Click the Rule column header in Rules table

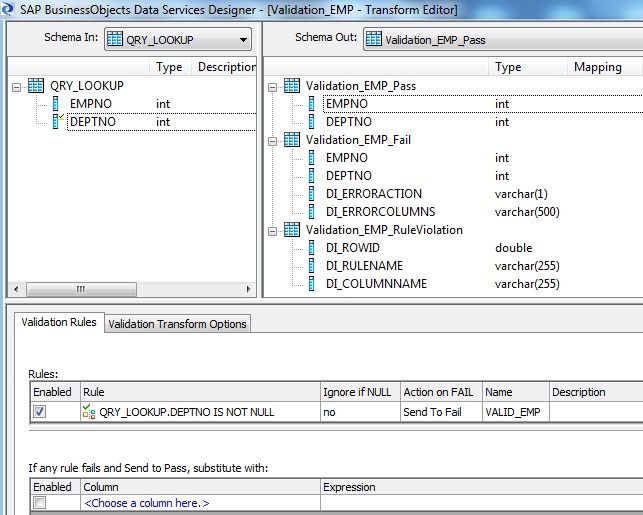point(200,392)
